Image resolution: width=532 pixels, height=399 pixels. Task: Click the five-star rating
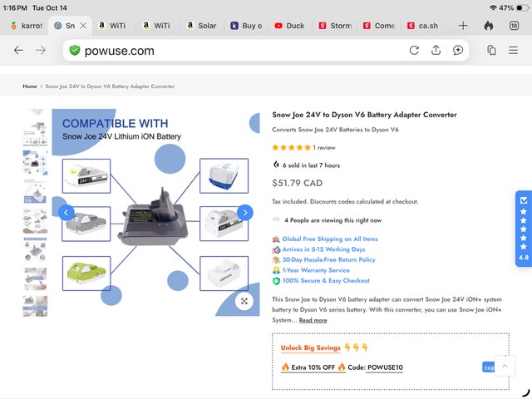point(292,148)
